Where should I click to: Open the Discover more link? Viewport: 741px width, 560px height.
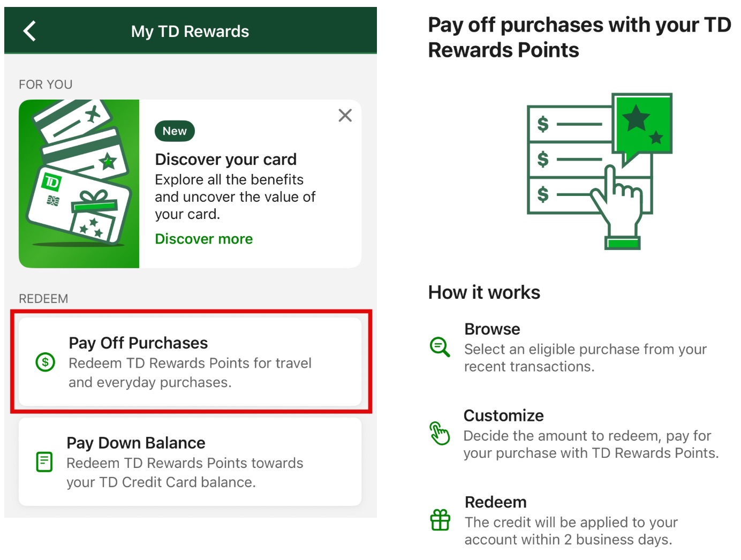(203, 239)
